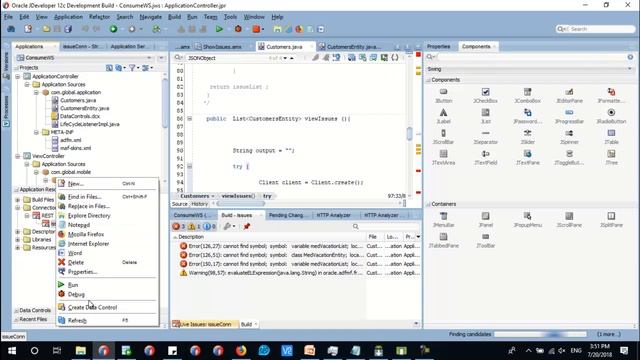
Task: Toggle the info filter in Issues panel
Action: tap(209, 227)
